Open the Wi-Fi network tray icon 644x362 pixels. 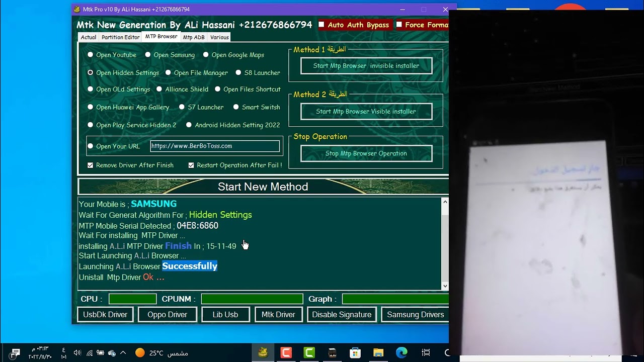click(90, 353)
